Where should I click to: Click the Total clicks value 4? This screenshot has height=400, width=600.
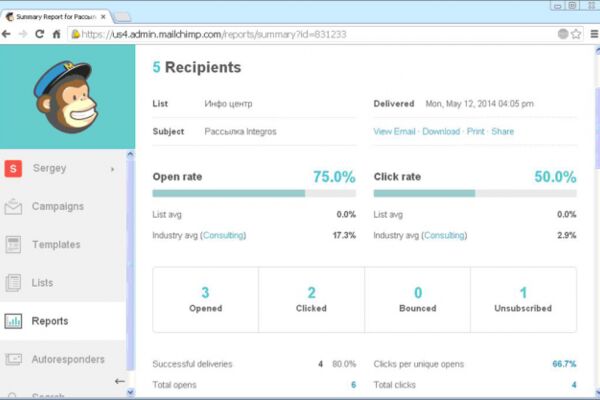point(574,385)
